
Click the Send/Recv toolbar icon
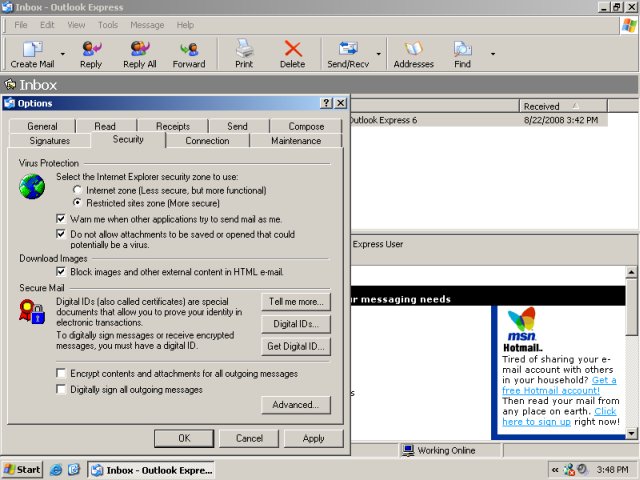[348, 49]
